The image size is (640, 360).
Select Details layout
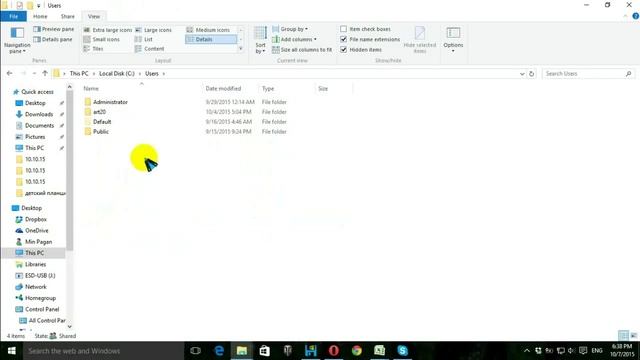point(211,39)
